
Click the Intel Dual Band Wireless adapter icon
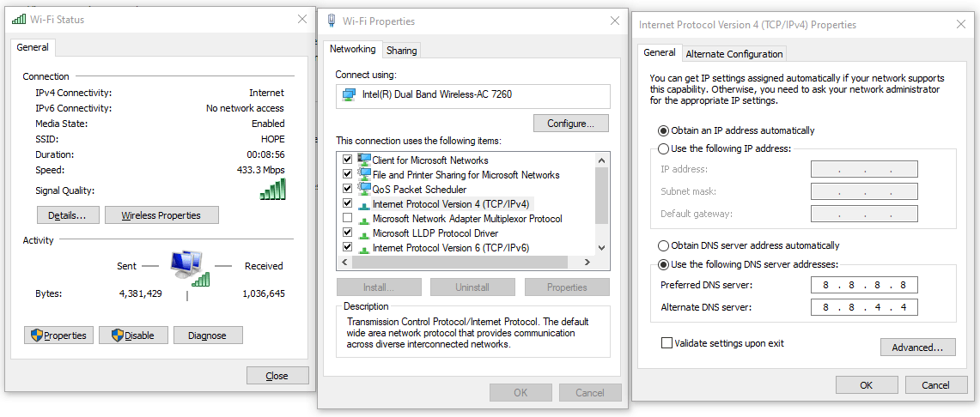tap(349, 95)
